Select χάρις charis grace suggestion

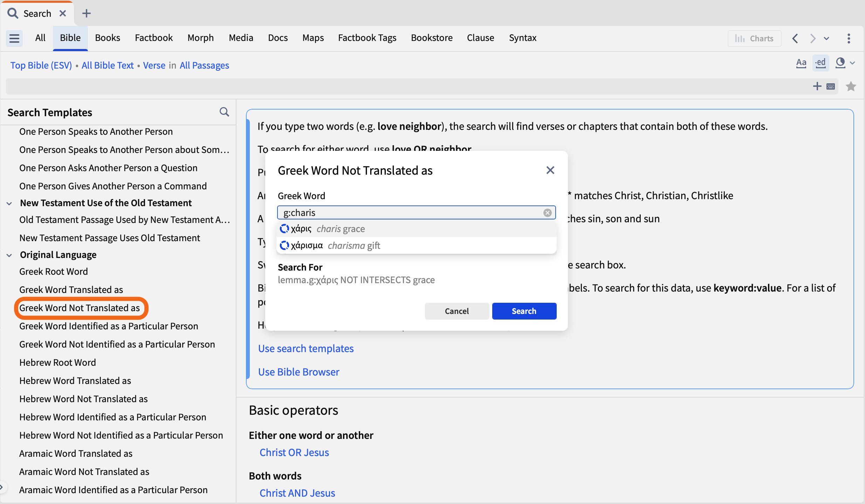click(x=417, y=229)
